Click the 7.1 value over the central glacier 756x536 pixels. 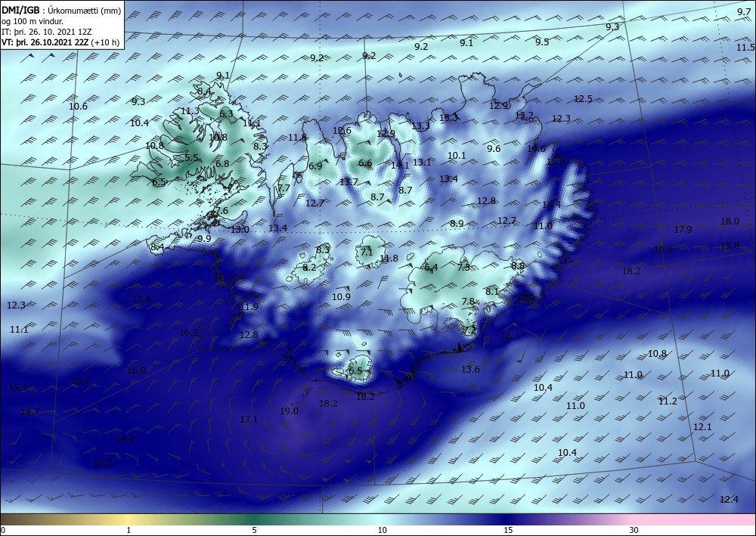367,252
